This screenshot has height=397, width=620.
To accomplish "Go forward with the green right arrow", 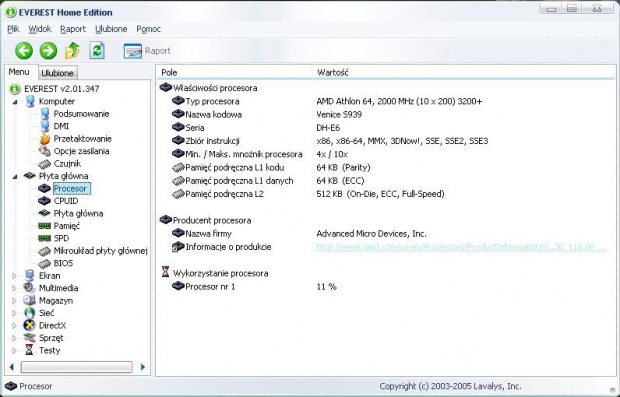I will pos(48,51).
